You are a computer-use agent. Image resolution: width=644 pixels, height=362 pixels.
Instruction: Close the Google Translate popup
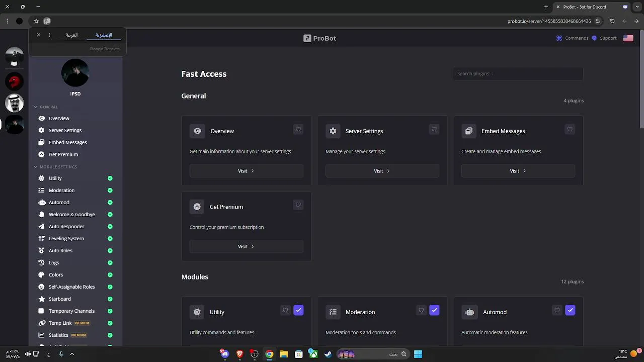click(38, 35)
